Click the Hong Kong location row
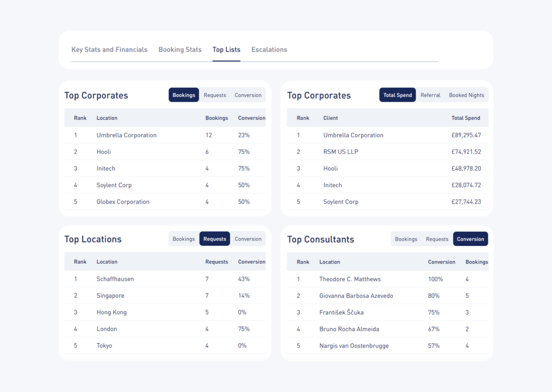The height and width of the screenshot is (392, 552). pyautogui.click(x=111, y=312)
